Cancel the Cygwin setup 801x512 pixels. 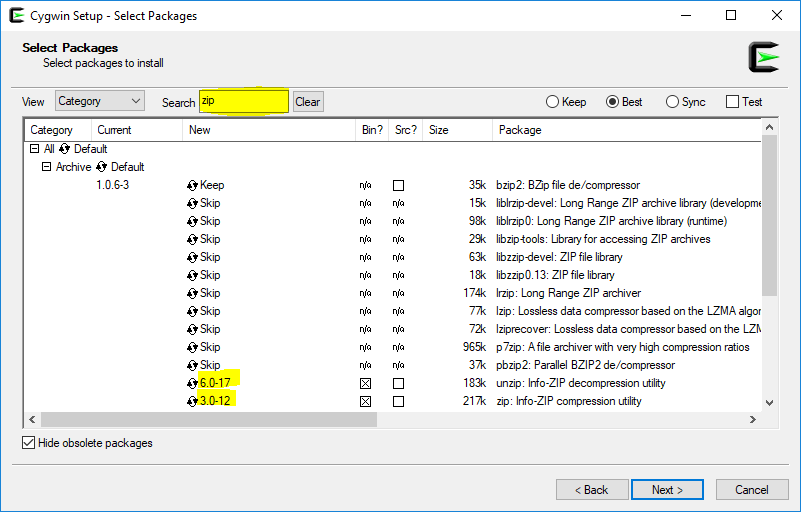(x=751, y=490)
